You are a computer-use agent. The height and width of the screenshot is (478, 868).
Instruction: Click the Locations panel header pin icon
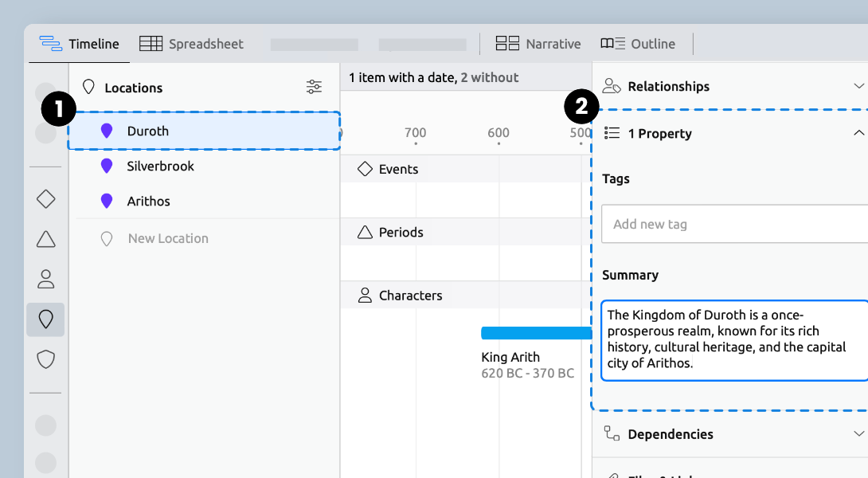88,87
